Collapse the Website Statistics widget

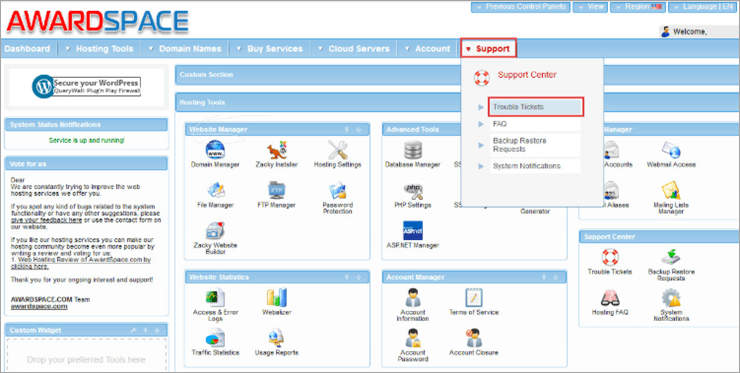coord(346,277)
